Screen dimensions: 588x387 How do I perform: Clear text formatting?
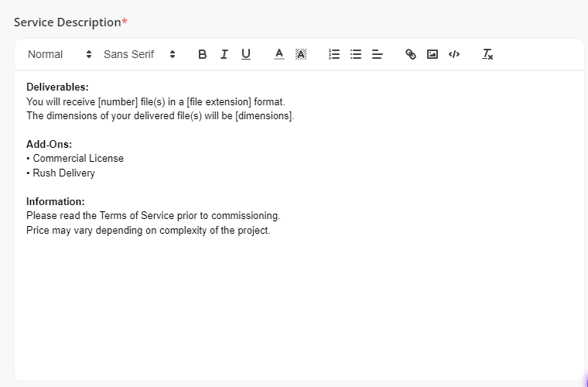point(487,54)
